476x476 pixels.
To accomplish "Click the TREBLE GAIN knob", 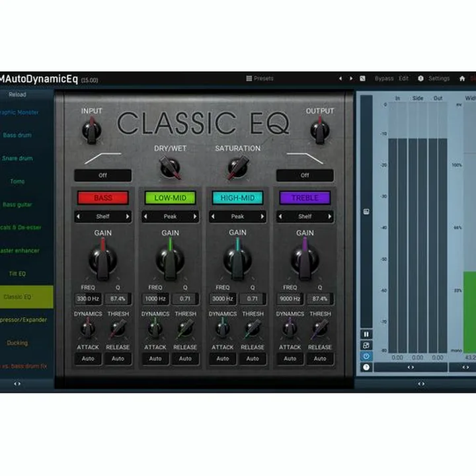I will tap(305, 260).
